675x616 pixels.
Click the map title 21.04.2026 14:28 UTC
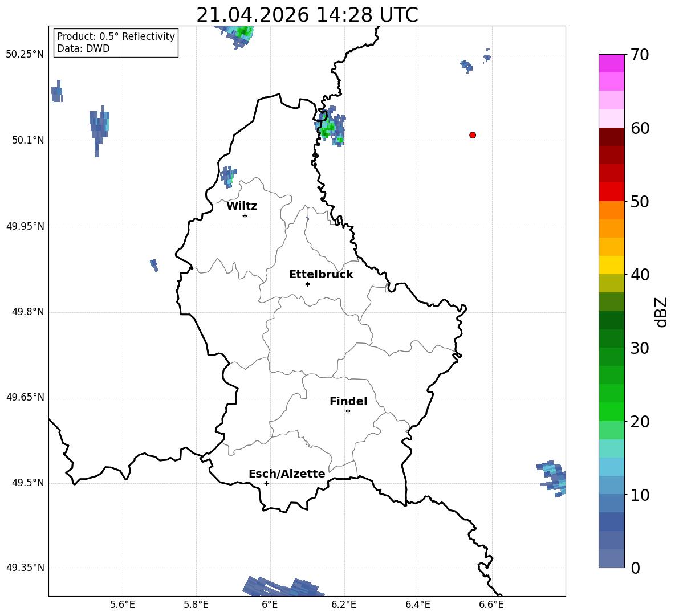pos(307,15)
